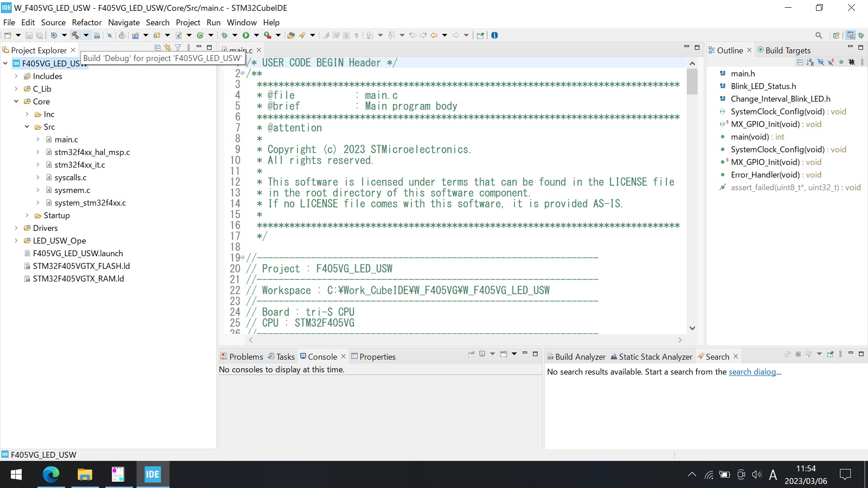This screenshot has width=868, height=488.
Task: Click the editor horizontal scroll right arrow
Action: pyautogui.click(x=680, y=340)
